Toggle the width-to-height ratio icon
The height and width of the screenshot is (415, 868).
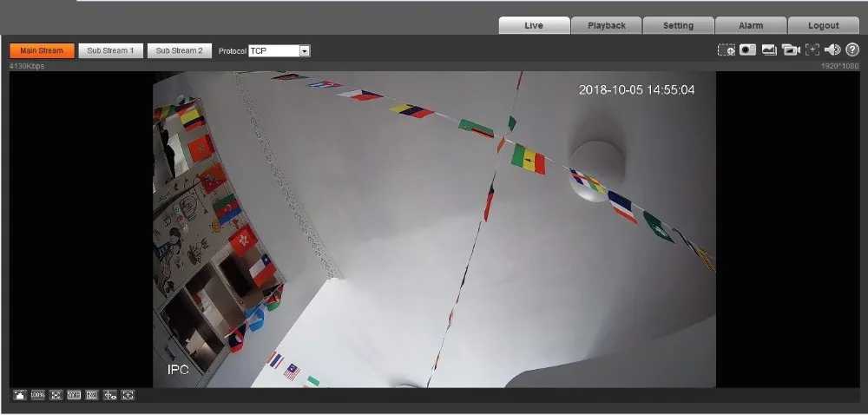coord(74,395)
